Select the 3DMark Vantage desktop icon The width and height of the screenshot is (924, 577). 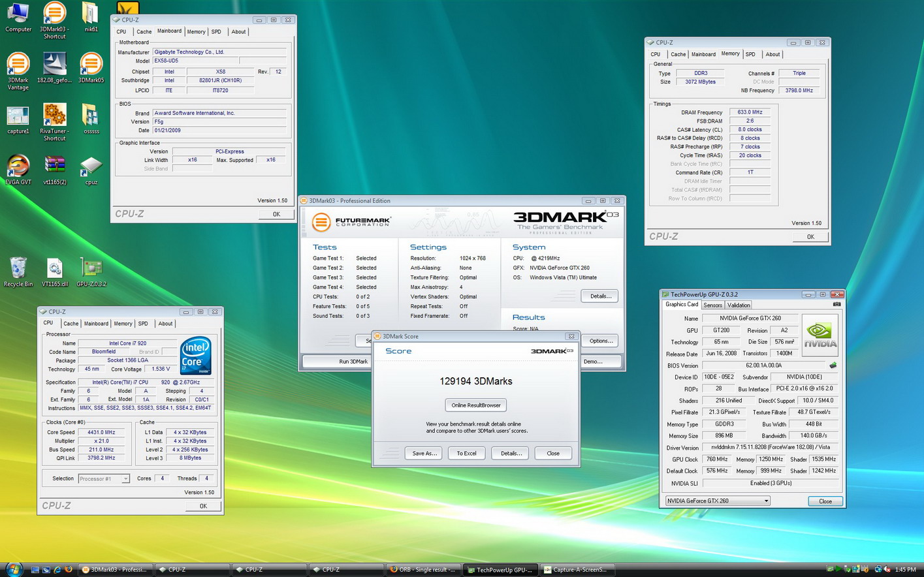click(x=18, y=72)
